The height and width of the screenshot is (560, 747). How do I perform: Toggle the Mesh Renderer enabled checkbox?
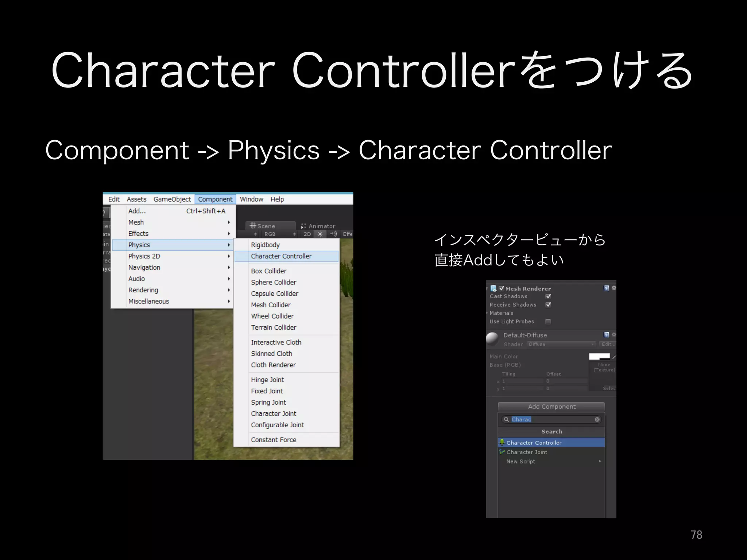pyautogui.click(x=502, y=288)
